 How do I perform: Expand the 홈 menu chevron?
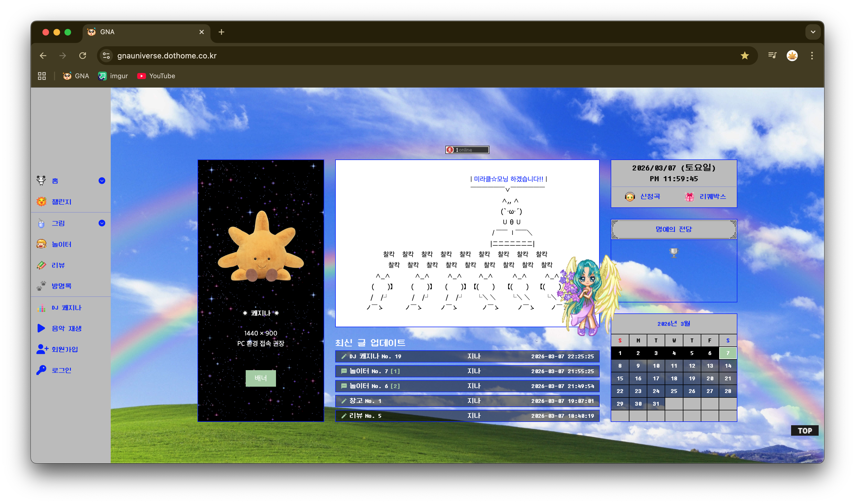pos(102,181)
